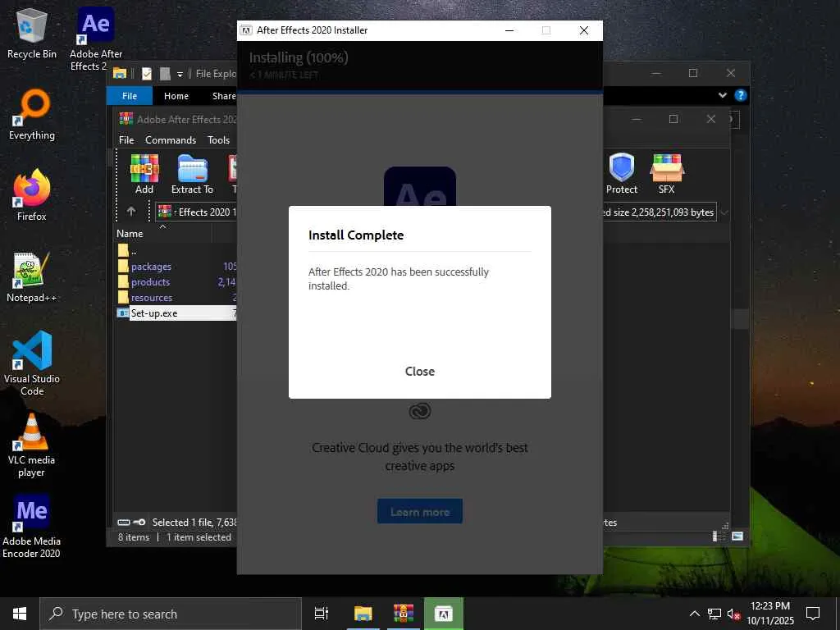Viewport: 840px width, 630px height.
Task: Select the Firefox desktop shortcut
Action: point(32,195)
